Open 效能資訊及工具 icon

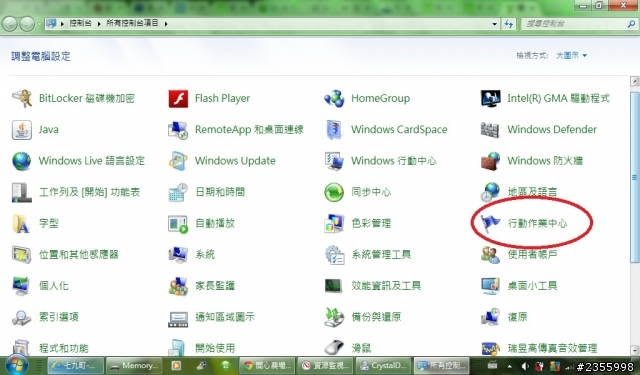(334, 286)
